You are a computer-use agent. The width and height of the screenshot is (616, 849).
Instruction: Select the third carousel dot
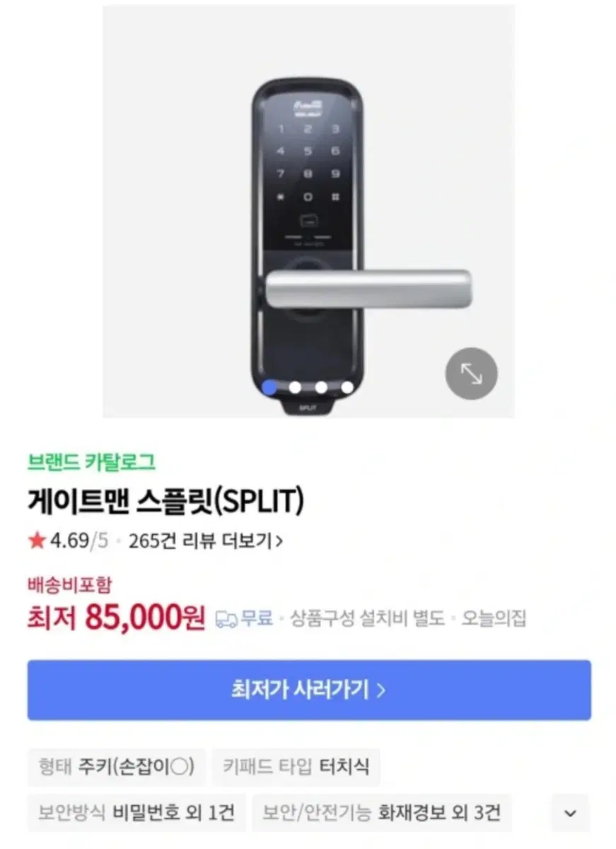321,387
